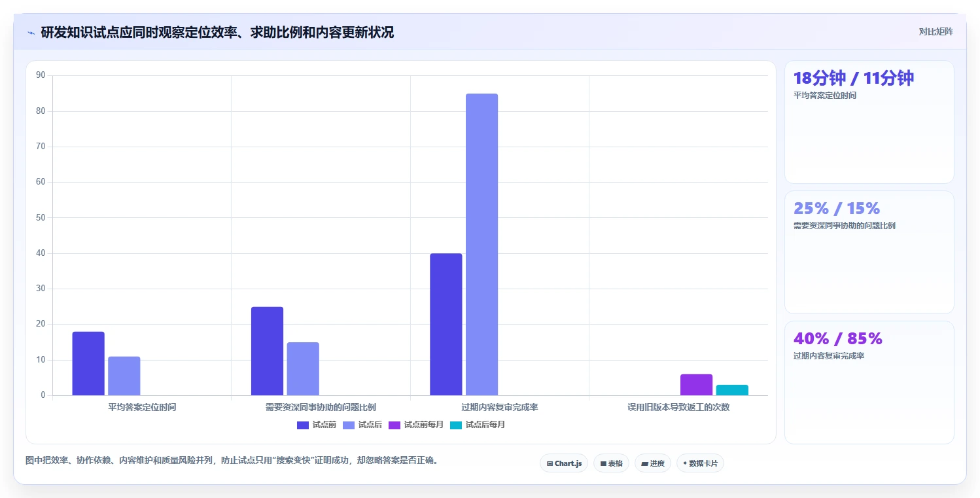980x498 pixels.
Task: Click the 试点后 bar for 平均答案定位时间
Action: 124,376
